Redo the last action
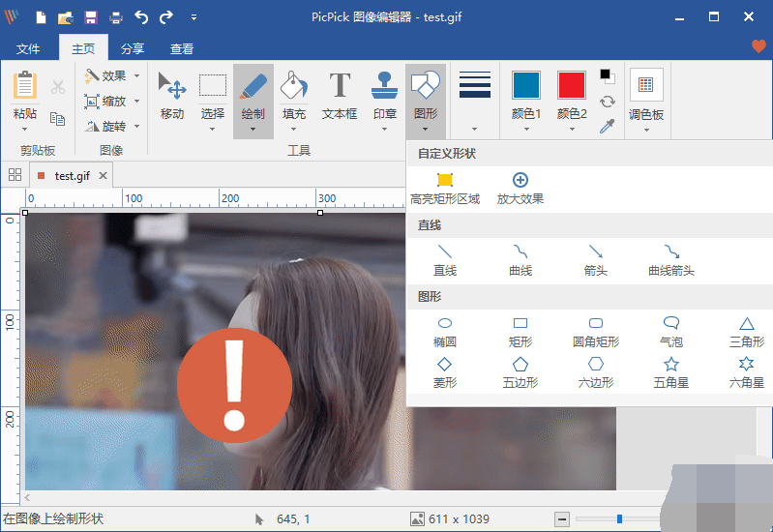This screenshot has height=532, width=773. point(166,17)
